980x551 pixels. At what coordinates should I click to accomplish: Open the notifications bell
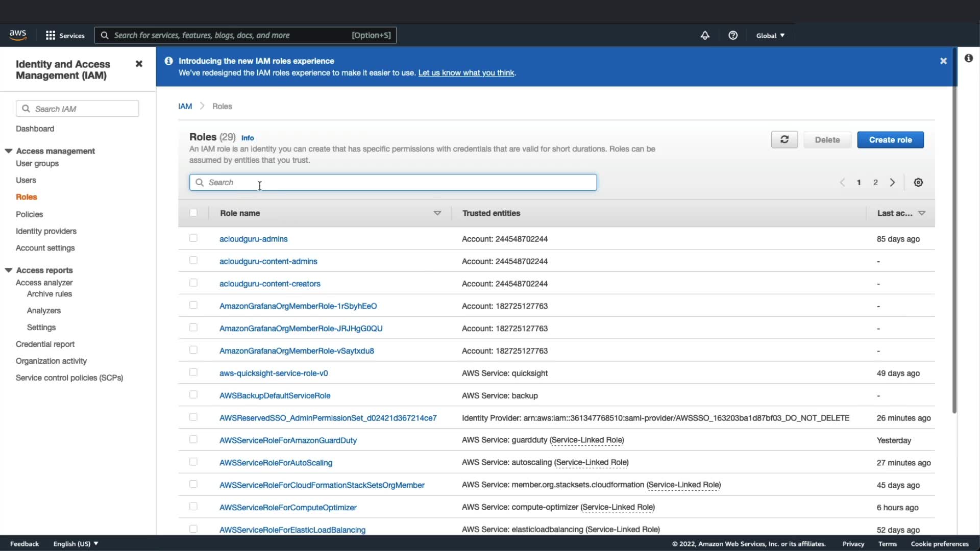[x=705, y=35]
